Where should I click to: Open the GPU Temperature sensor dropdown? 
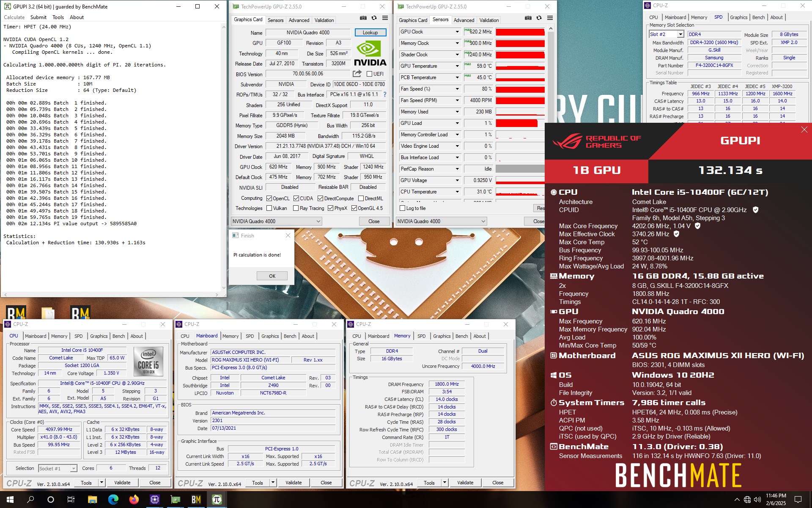coord(457,66)
